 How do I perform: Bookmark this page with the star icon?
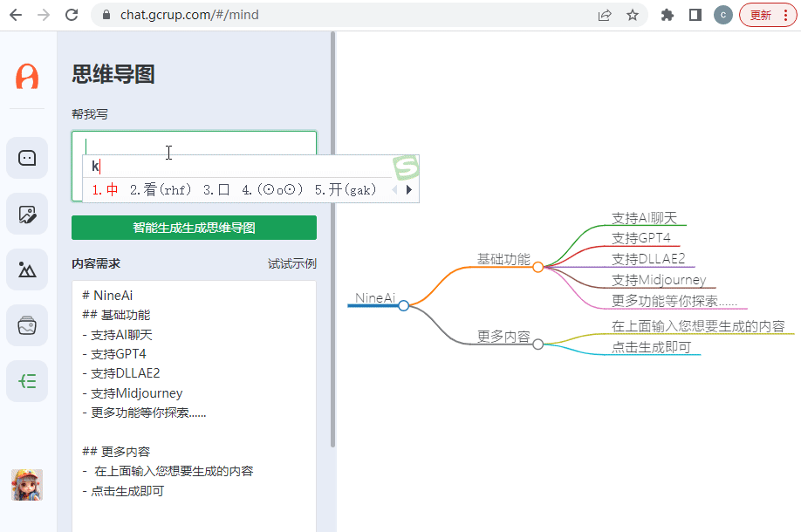tap(633, 15)
